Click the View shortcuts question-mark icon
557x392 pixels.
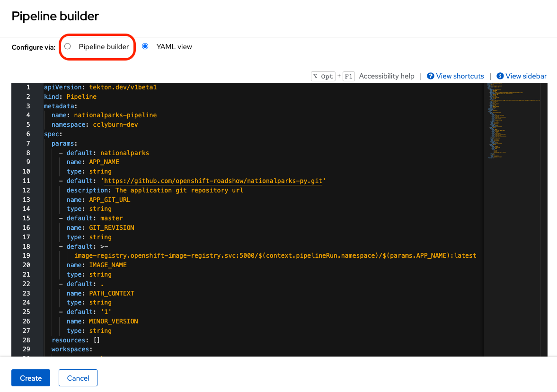tap(431, 76)
